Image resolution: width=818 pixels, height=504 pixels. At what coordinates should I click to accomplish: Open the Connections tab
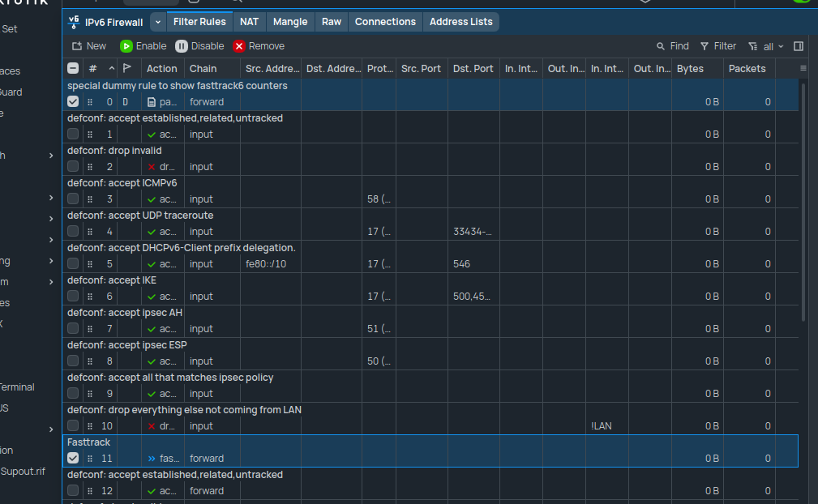point(385,22)
